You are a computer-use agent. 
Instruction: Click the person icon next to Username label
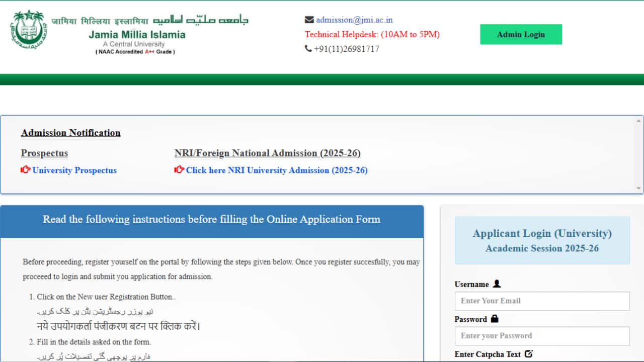496,283
